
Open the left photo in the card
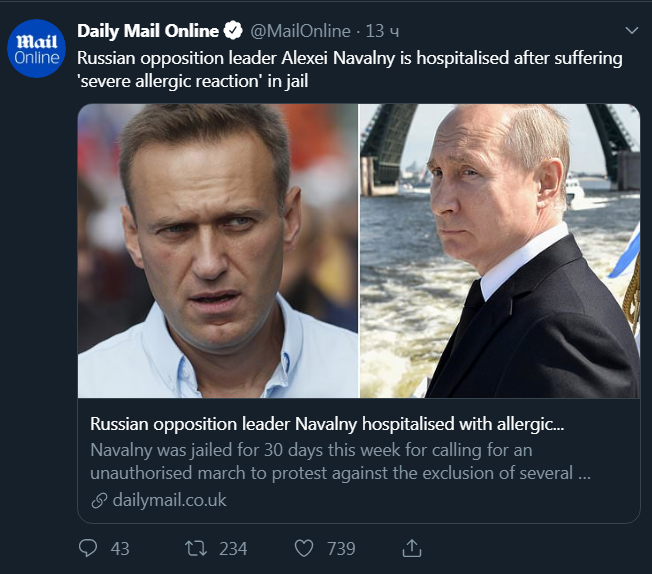[x=218, y=250]
